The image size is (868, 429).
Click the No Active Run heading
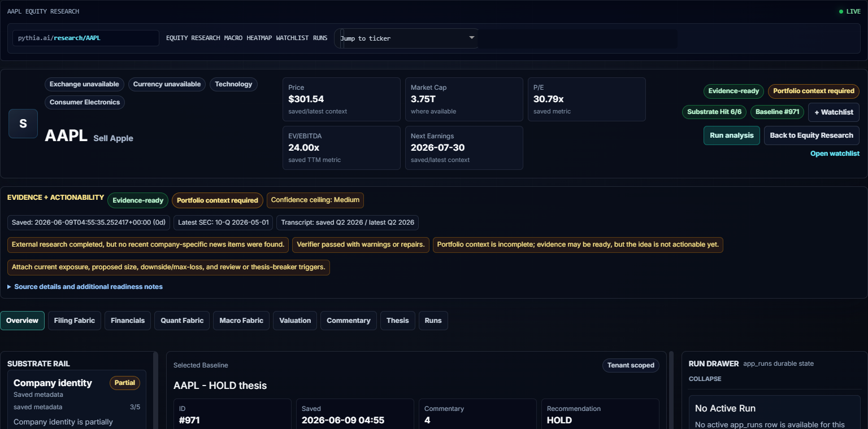click(x=725, y=408)
